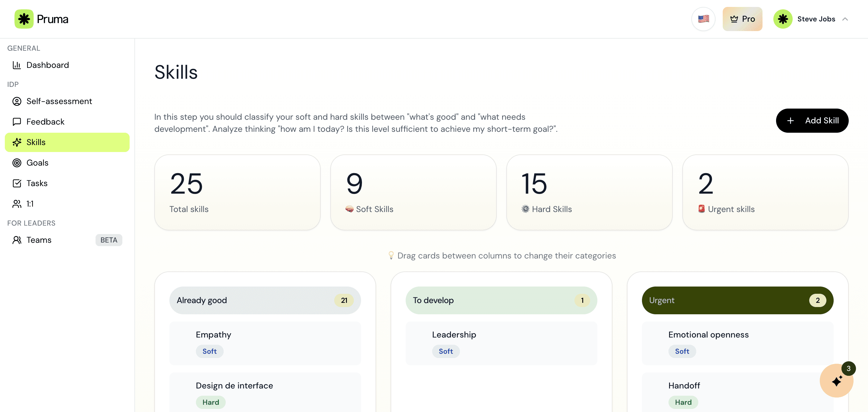Click the sparkle AI assistant floating button

click(x=836, y=381)
